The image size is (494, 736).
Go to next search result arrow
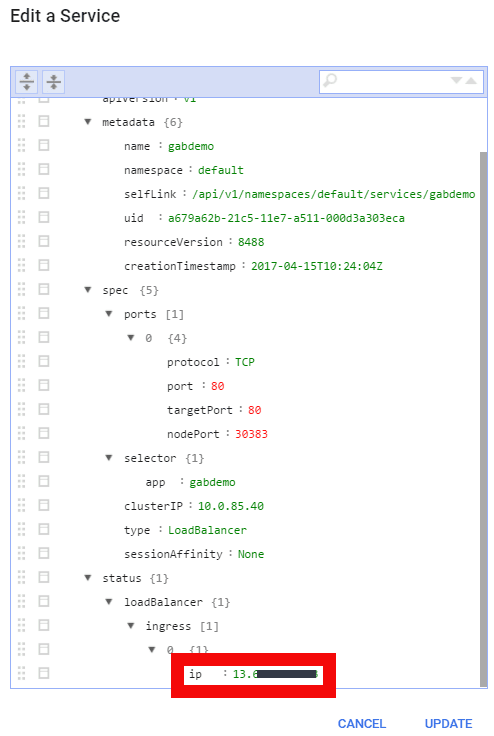pyautogui.click(x=456, y=80)
